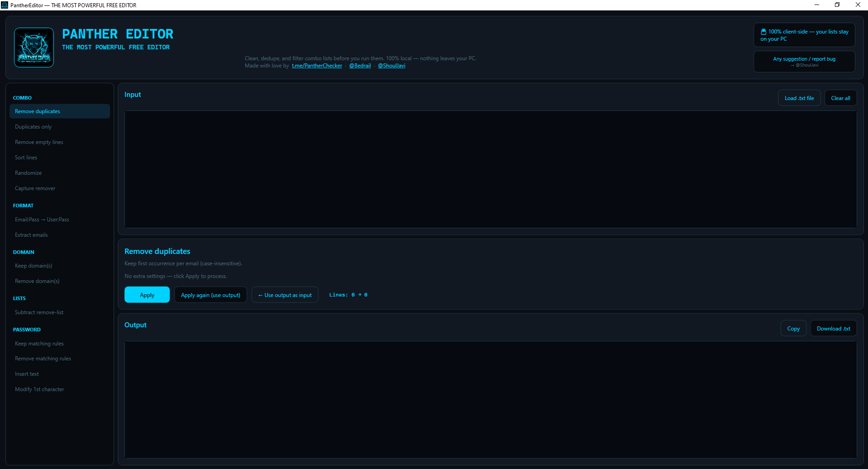Viewport: 868px width, 469px height.
Task: Click the COMBO section heading
Action: (x=22, y=98)
